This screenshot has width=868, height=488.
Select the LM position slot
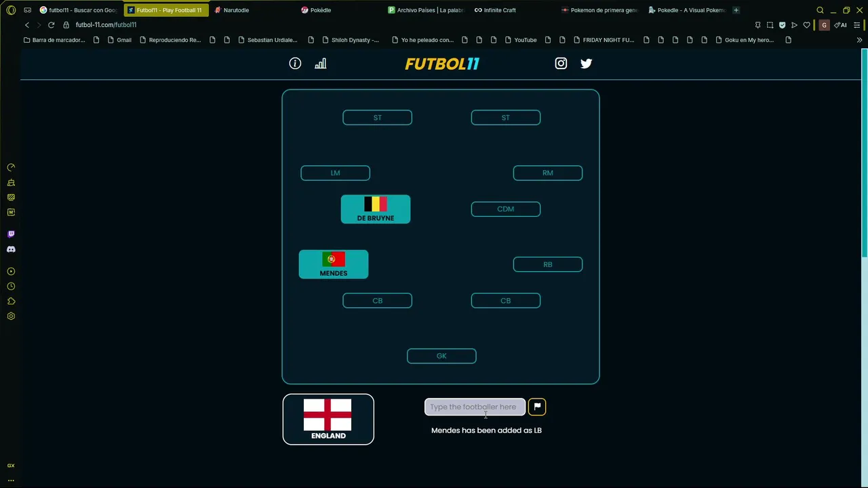click(335, 173)
